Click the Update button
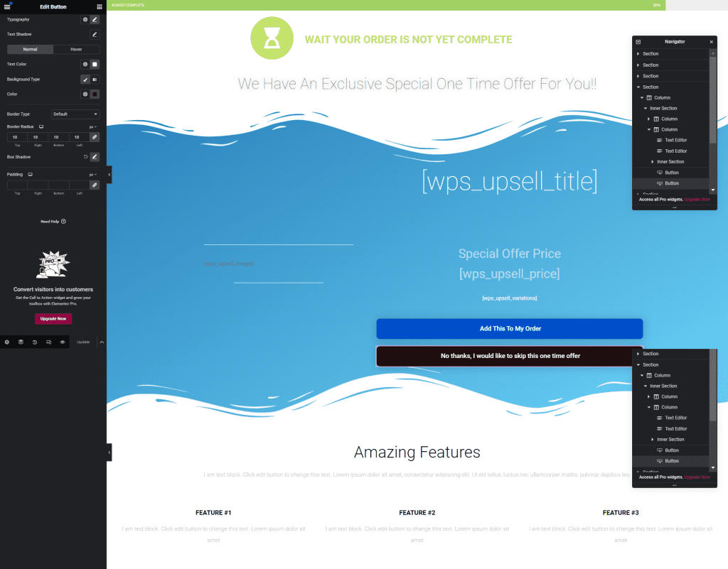728x569 pixels. 83,342
